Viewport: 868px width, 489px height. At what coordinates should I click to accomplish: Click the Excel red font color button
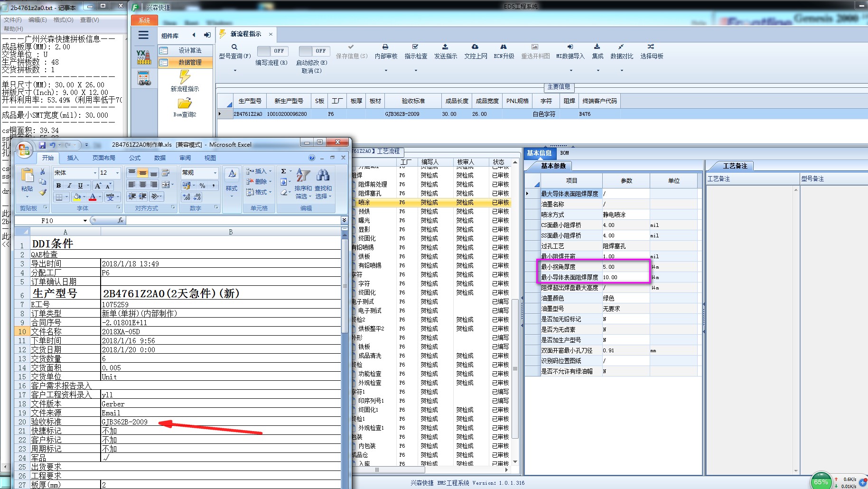(93, 197)
